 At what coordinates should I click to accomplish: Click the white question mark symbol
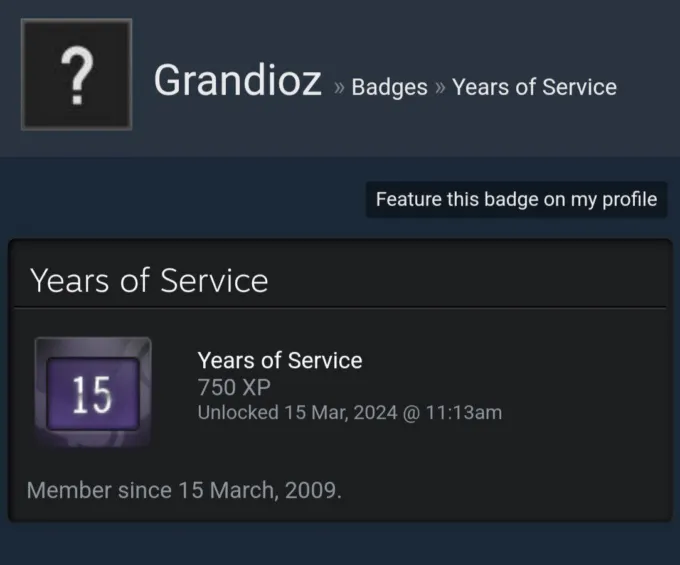tap(77, 75)
